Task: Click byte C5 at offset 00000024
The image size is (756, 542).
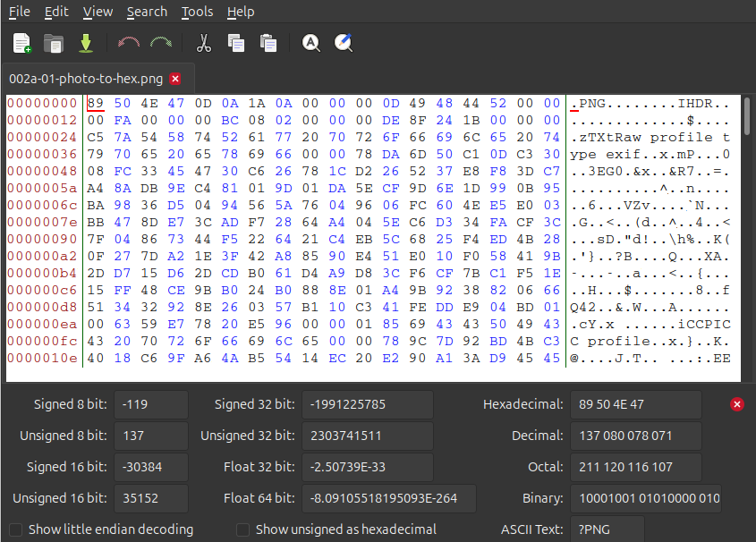Action: (96, 138)
